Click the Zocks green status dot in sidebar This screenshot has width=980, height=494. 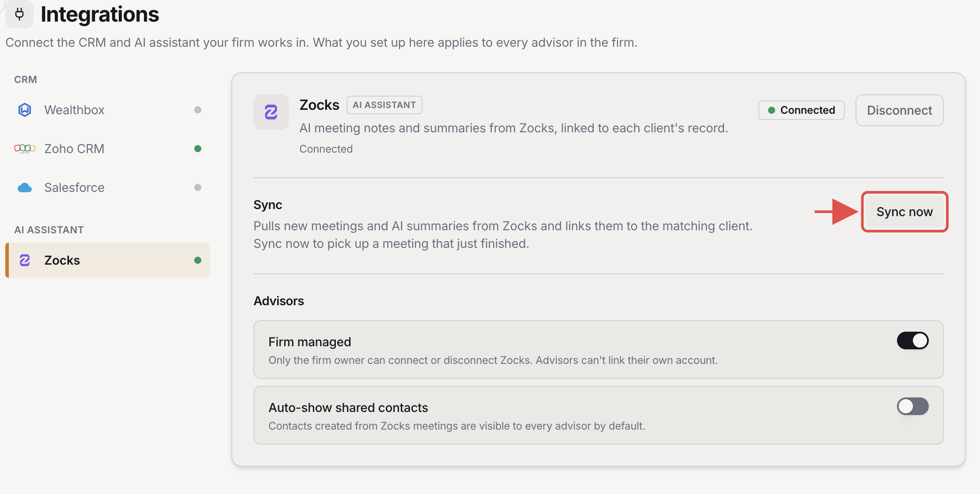click(x=198, y=260)
